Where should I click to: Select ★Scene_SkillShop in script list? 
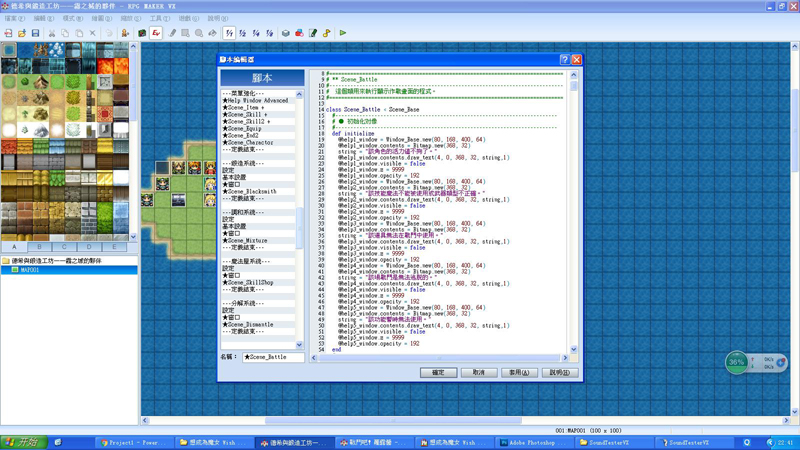pyautogui.click(x=258, y=282)
